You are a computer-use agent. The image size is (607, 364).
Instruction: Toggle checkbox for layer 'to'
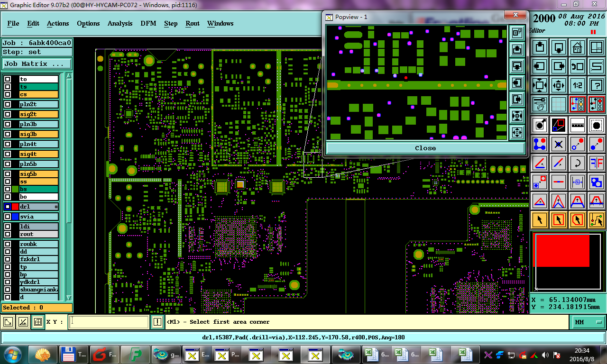tap(8, 80)
